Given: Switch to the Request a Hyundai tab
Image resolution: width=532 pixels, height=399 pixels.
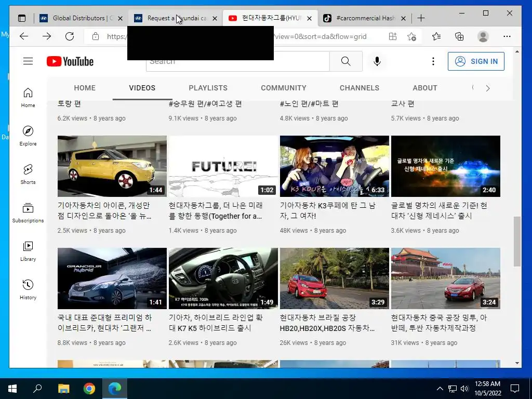Looking at the screenshot, I should click(176, 18).
